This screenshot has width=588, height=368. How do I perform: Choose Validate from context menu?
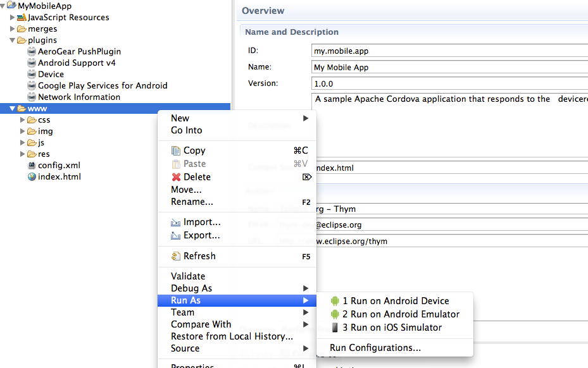237,276
